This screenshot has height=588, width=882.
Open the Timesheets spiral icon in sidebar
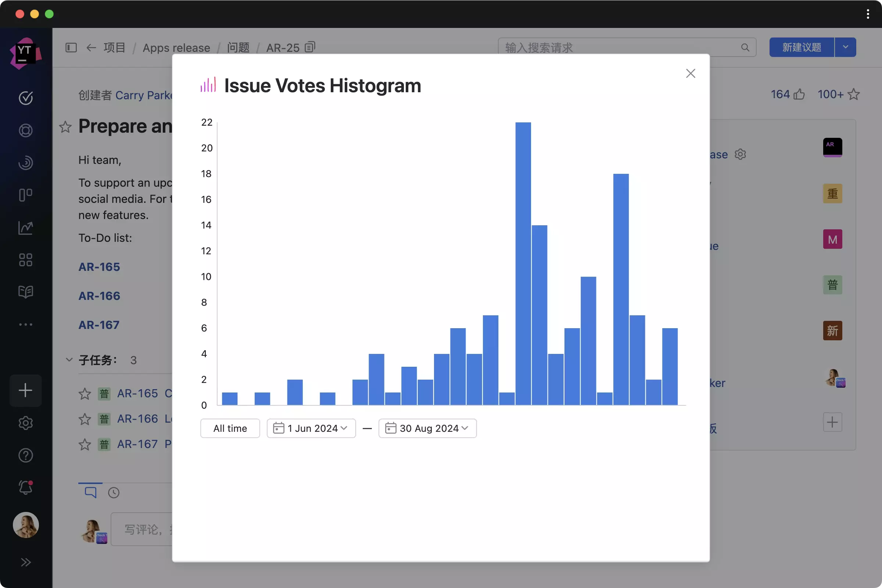click(25, 163)
